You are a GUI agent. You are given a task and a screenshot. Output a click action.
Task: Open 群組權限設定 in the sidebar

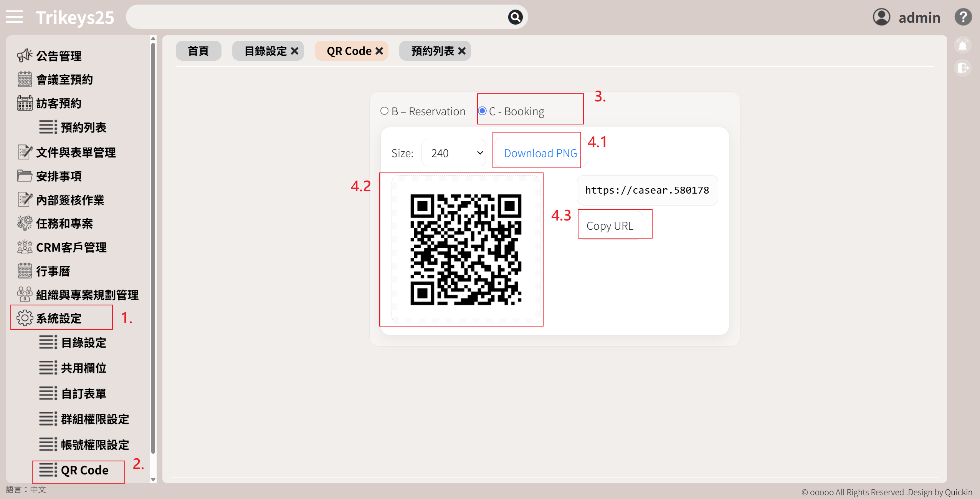pos(94,419)
